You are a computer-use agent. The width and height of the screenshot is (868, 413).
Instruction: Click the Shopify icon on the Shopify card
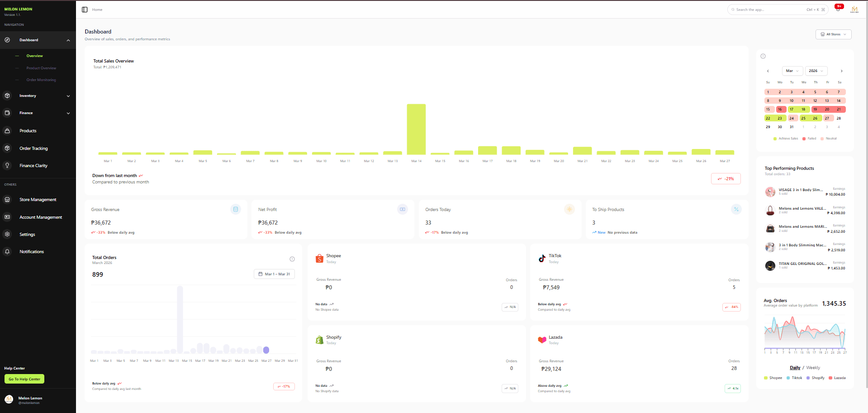coord(319,340)
